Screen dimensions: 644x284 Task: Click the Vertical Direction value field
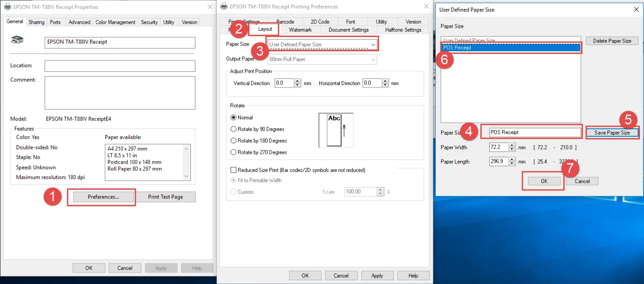pyautogui.click(x=285, y=83)
